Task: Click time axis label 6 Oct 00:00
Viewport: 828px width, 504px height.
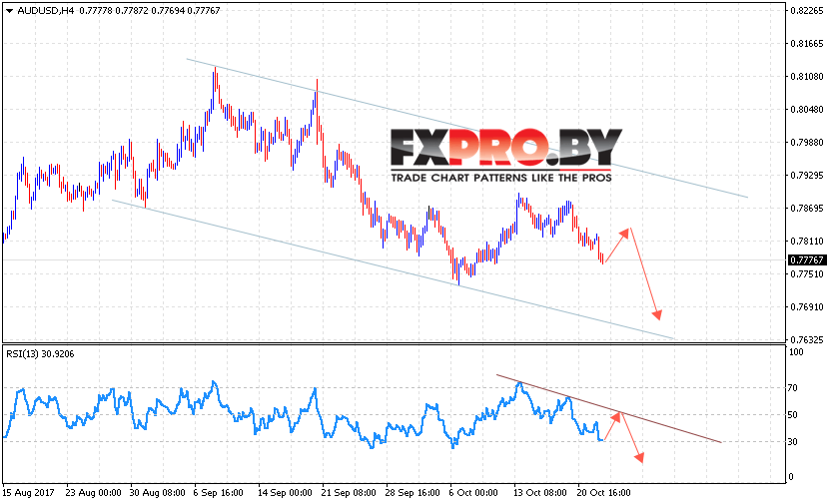Action: tap(473, 493)
